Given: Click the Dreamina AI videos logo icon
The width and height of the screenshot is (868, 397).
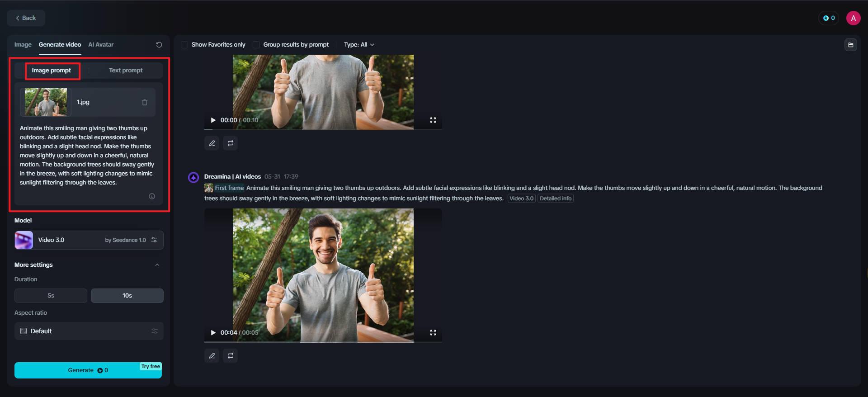Looking at the screenshot, I should [x=193, y=177].
